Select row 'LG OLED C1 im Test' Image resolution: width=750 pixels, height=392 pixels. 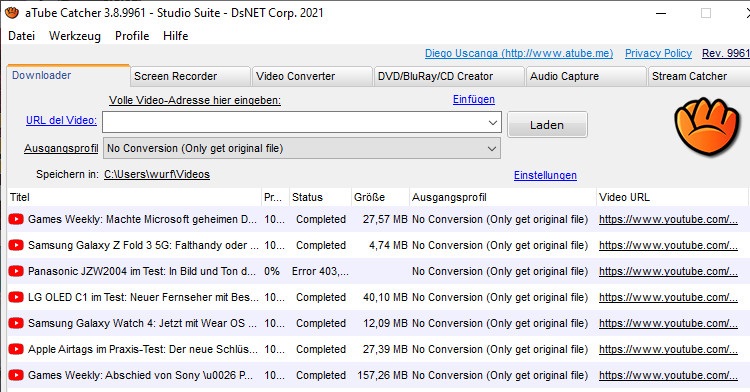click(378, 297)
